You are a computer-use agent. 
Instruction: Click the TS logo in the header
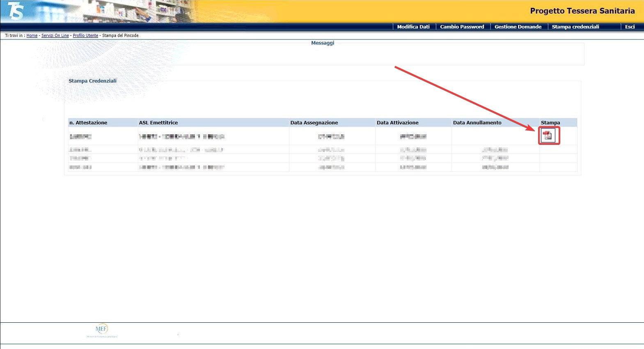click(16, 11)
